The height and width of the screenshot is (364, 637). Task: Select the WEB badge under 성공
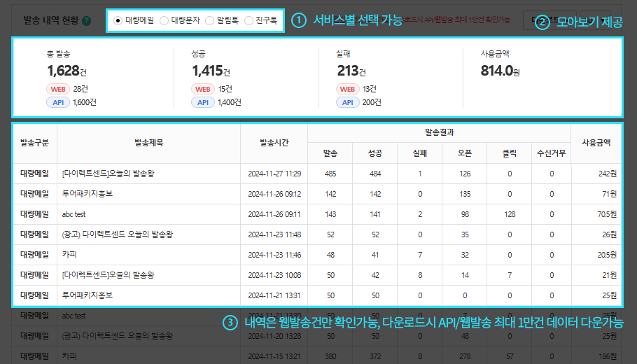(202, 89)
